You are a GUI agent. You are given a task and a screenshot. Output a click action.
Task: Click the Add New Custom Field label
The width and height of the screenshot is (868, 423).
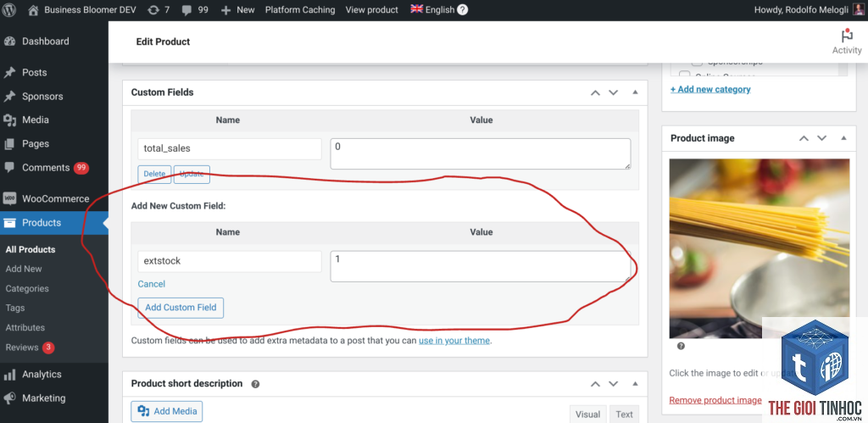(178, 206)
